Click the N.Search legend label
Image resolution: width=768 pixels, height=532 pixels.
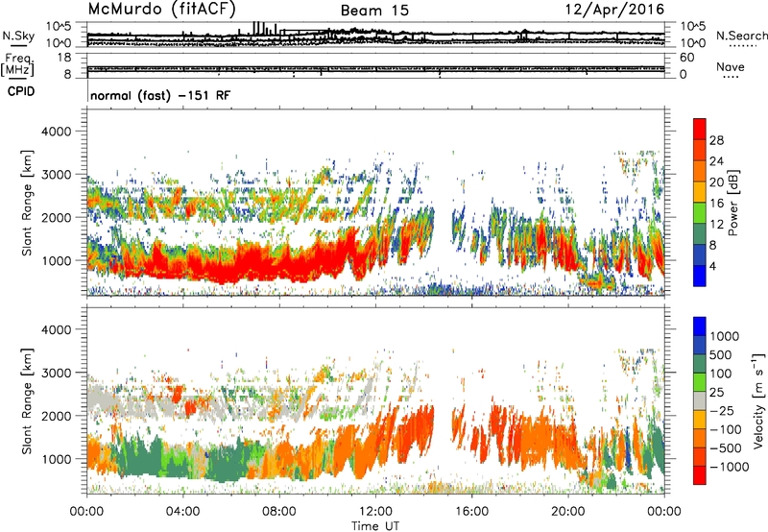pos(741,36)
